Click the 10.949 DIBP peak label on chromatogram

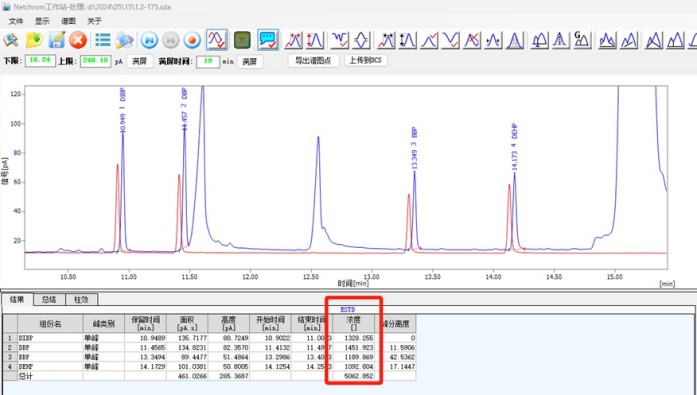123,110
